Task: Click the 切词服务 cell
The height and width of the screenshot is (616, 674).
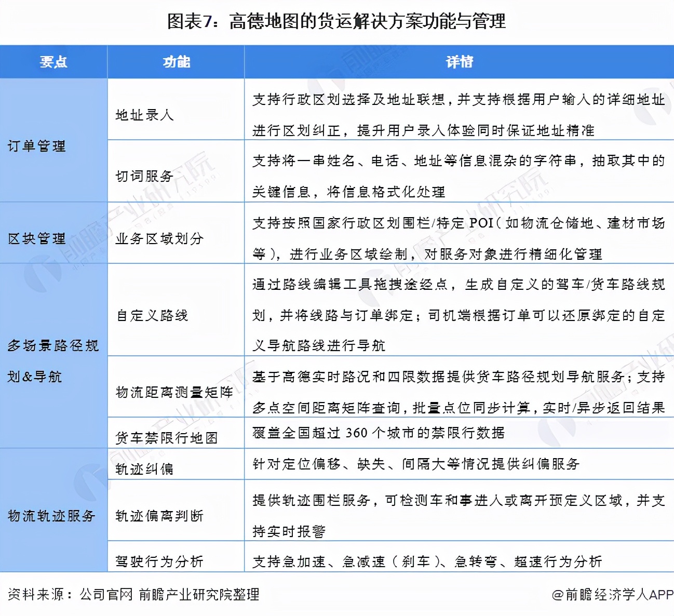Action: tap(144, 175)
